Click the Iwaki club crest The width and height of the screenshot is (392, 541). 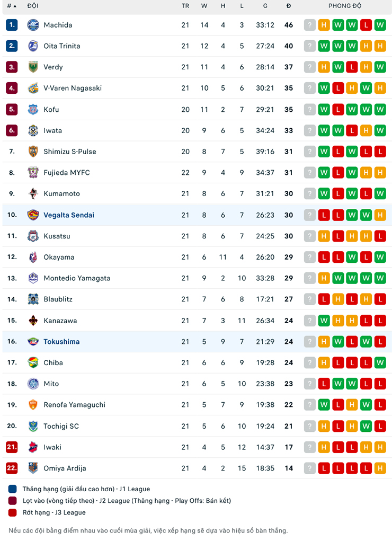[x=33, y=447]
